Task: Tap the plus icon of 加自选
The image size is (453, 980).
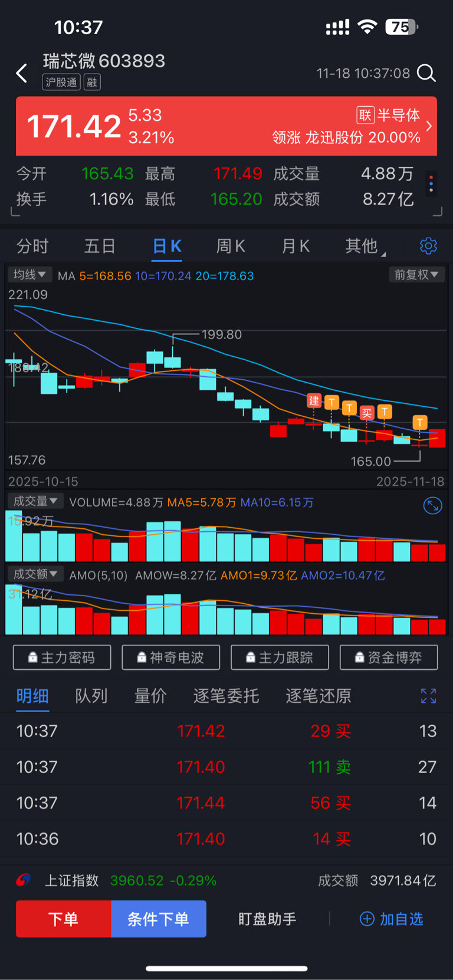Action: (x=367, y=919)
